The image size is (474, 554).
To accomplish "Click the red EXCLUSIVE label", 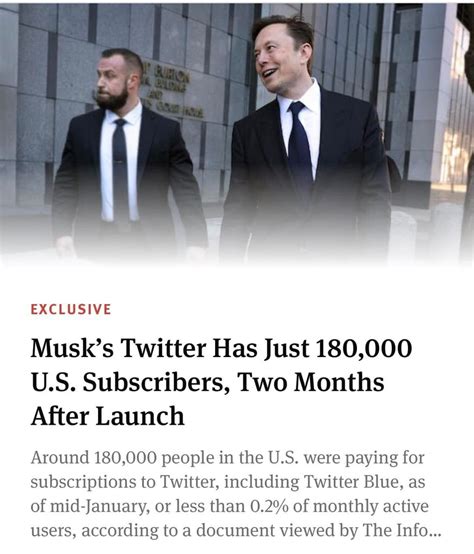I will click(x=71, y=309).
